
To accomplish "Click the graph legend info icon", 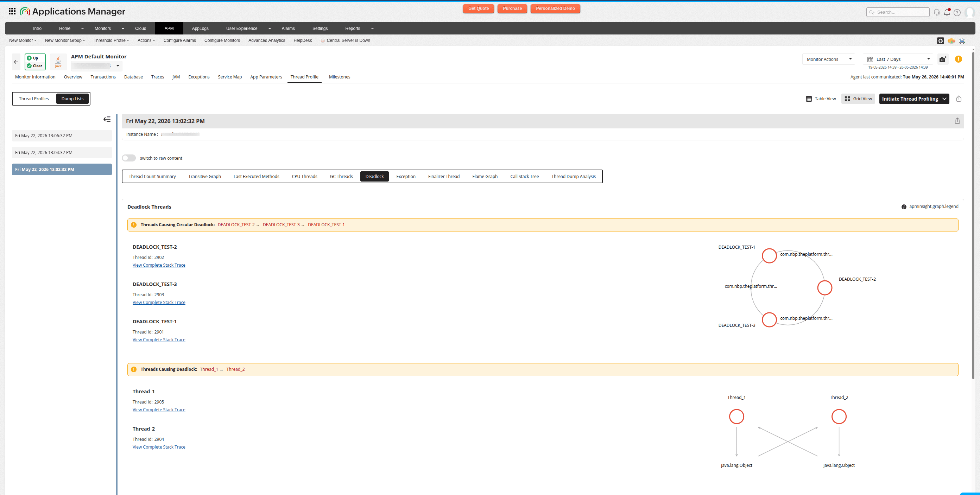I will click(904, 207).
